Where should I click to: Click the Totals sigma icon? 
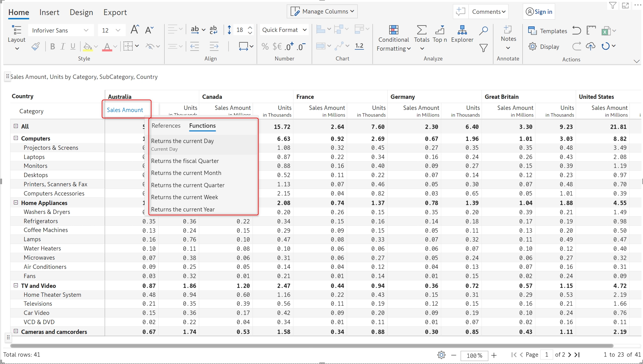pyautogui.click(x=421, y=30)
